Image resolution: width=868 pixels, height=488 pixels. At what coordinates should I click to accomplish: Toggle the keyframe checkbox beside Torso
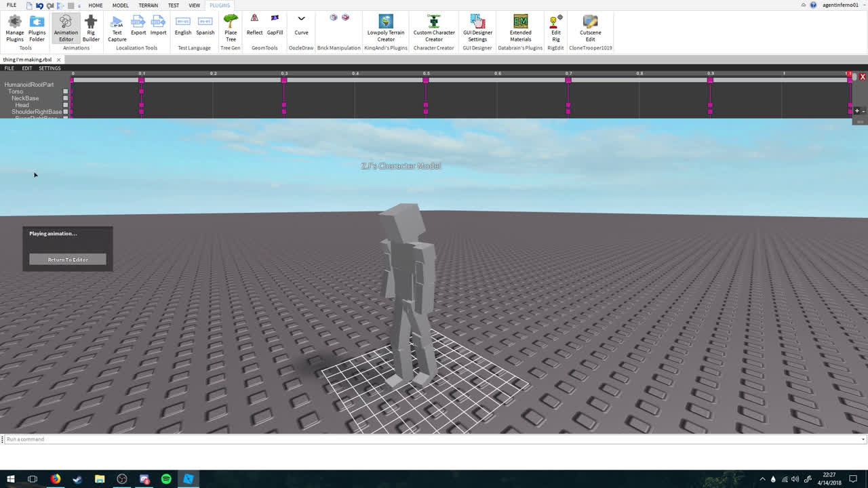(66, 91)
